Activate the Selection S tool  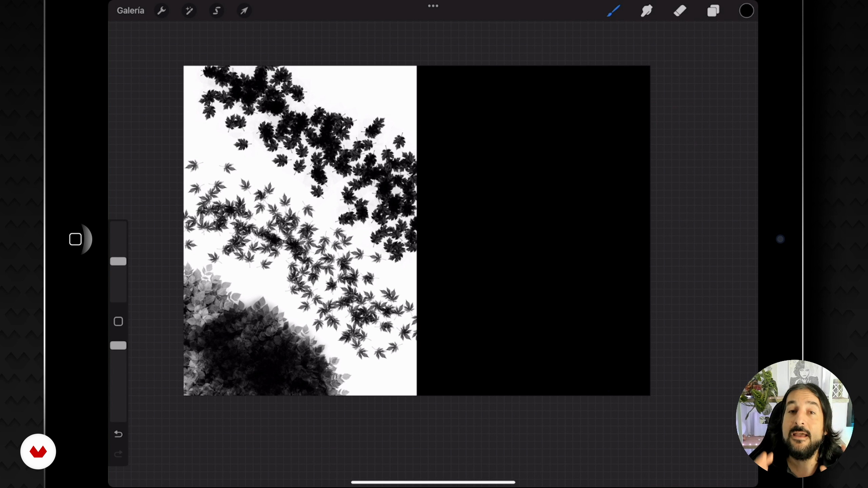217,11
